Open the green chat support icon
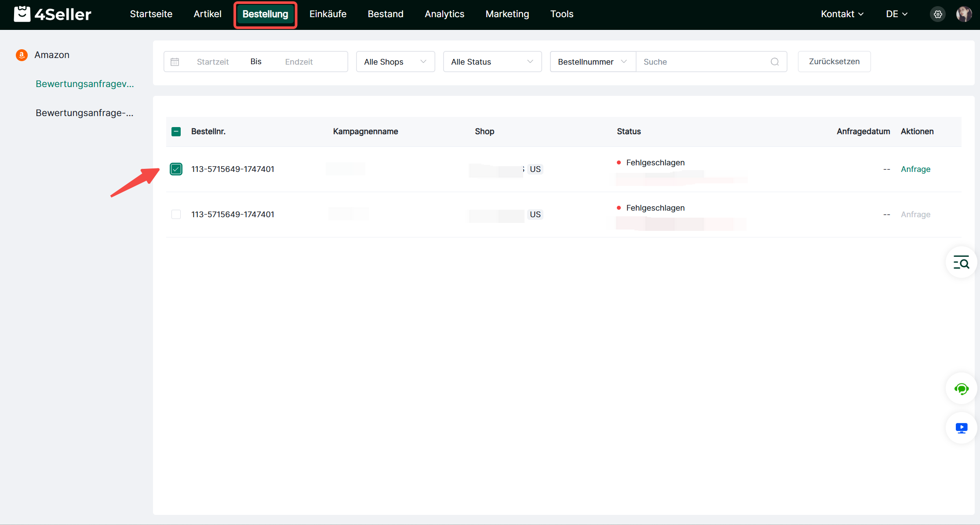This screenshot has height=525, width=980. 961,389
